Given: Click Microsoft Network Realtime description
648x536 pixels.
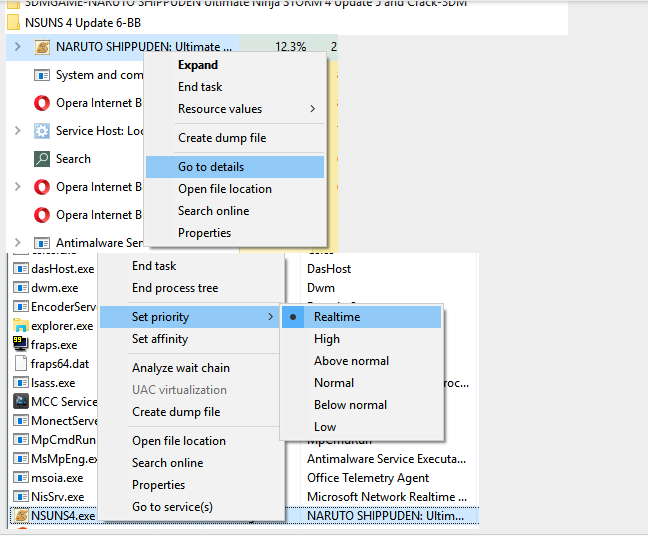Looking at the screenshot, I should point(387,497).
